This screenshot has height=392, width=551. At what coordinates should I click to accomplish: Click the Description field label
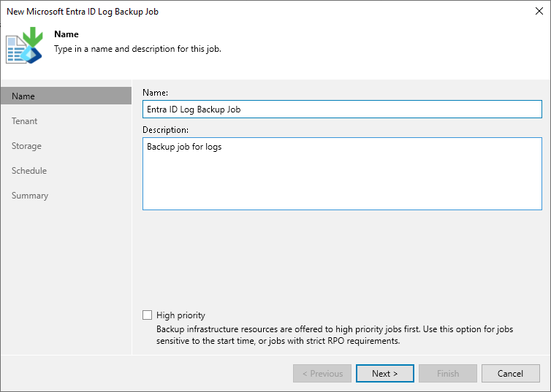[166, 130]
